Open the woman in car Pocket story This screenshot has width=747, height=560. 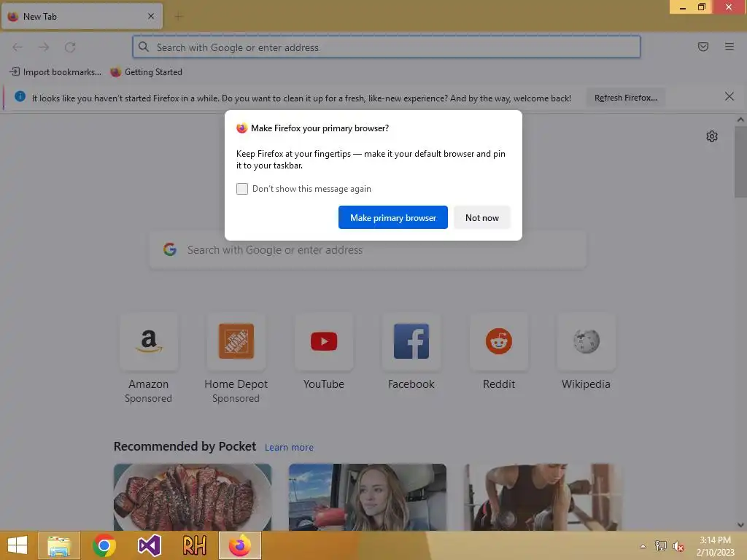click(x=368, y=497)
